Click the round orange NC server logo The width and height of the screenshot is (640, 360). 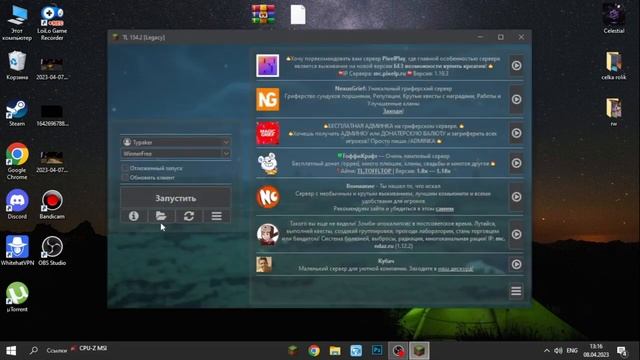[x=268, y=197]
